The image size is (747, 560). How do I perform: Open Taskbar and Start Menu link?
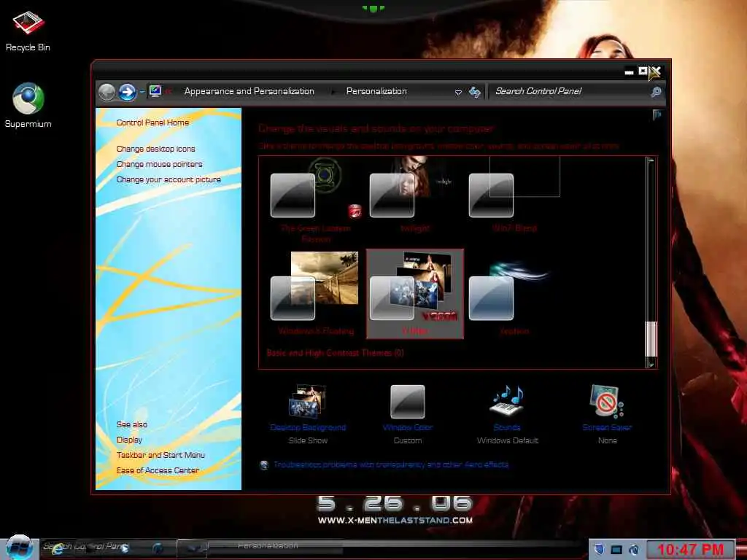(160, 455)
